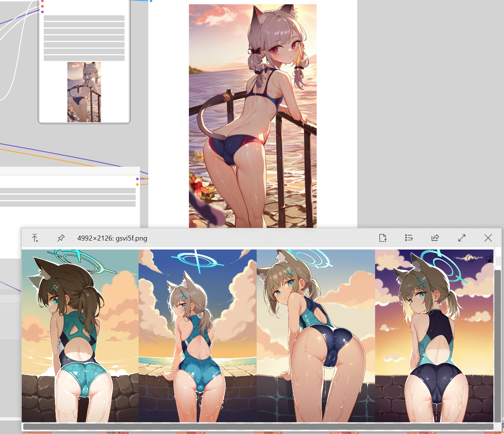Click the blue connector dot at the canvas top

tap(151, 1)
